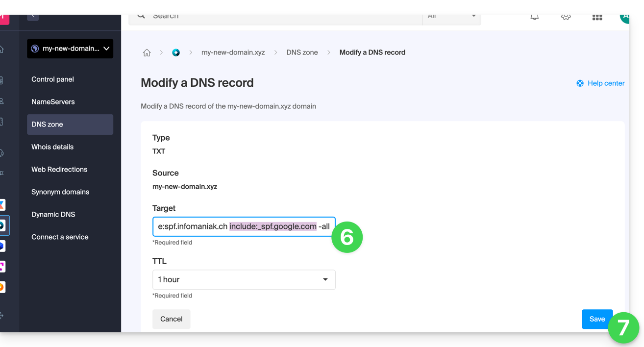Click the blue domain product icon in breadcrumb
The image size is (644, 347).
pos(176,53)
